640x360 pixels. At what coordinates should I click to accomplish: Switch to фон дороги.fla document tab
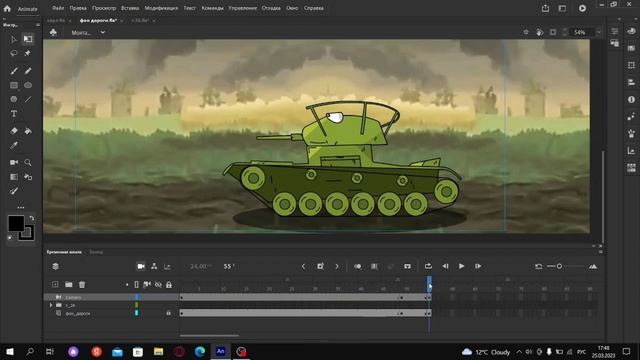tap(98, 20)
